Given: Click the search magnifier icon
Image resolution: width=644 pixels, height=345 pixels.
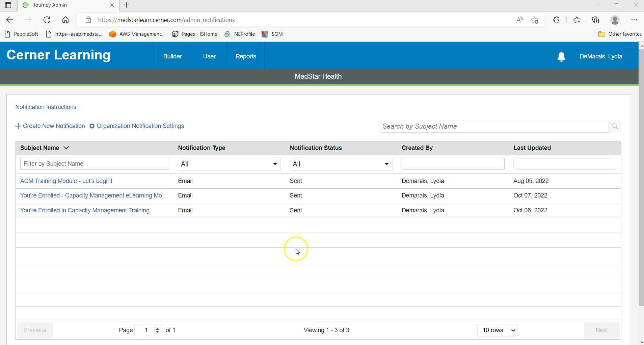Looking at the screenshot, I should tap(615, 126).
